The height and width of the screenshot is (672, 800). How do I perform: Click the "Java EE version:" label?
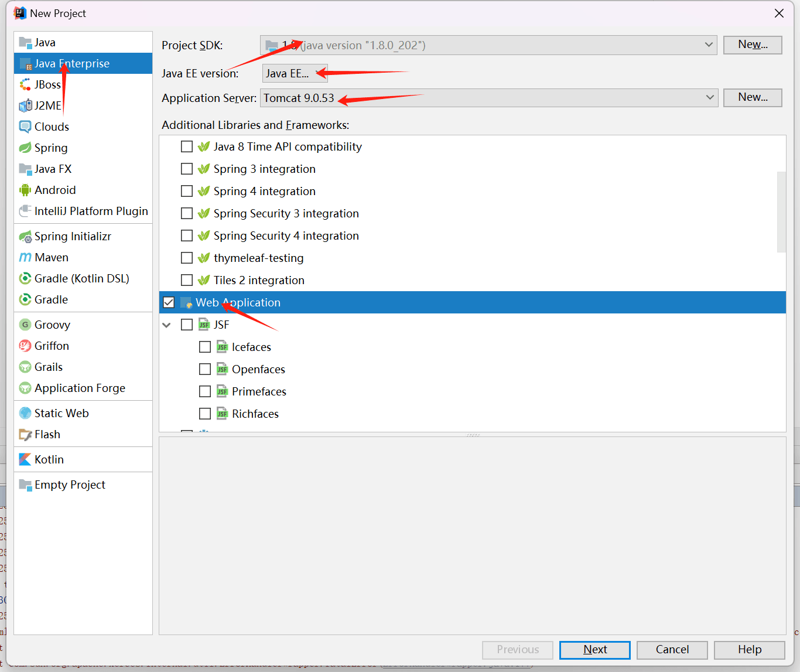pos(200,73)
